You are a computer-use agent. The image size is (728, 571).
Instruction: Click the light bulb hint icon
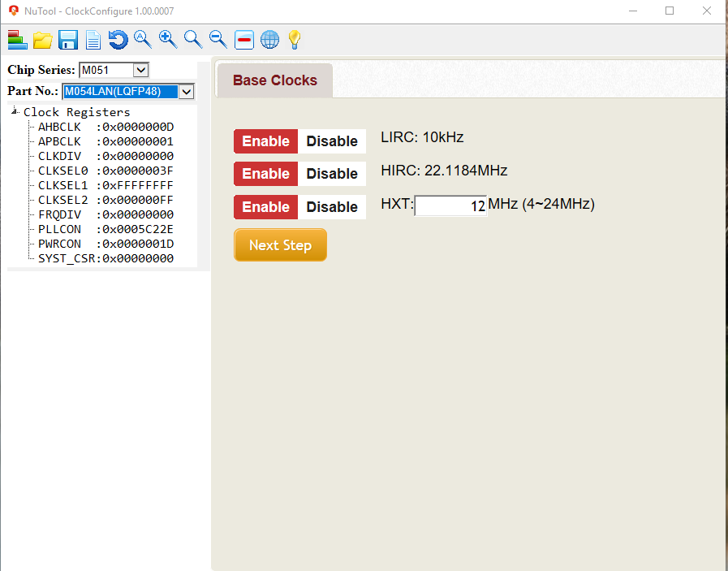coord(294,39)
